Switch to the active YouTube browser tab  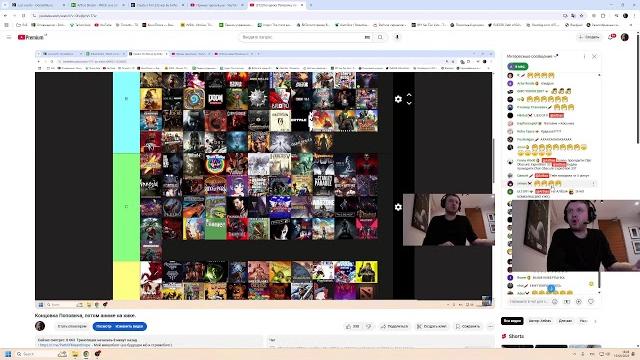[x=277, y=5]
